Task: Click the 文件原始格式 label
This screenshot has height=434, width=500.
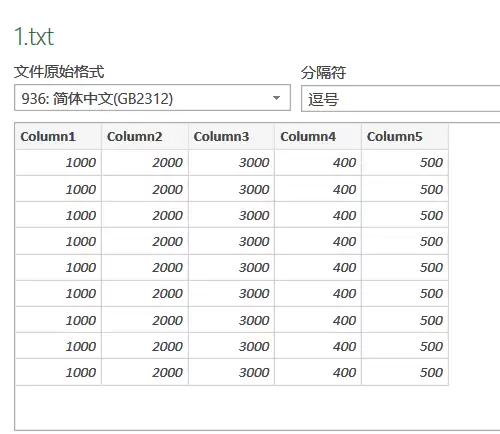Action: pyautogui.click(x=59, y=72)
